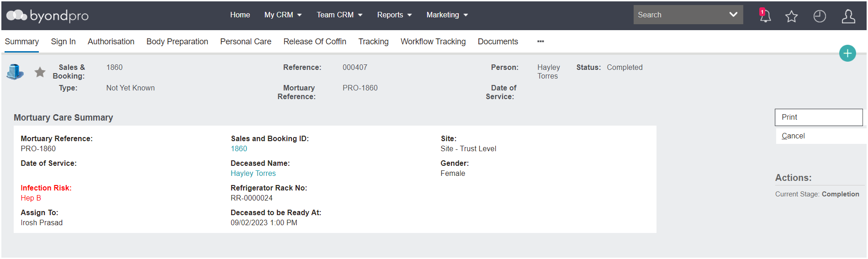Image resolution: width=868 pixels, height=259 pixels.
Task: Click the header Person name Hayley Torres
Action: [548, 72]
